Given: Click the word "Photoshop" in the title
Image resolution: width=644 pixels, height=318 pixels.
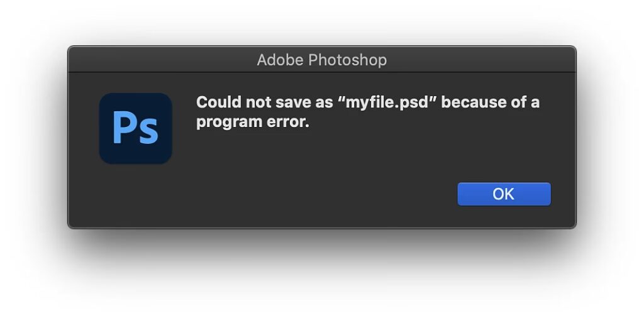Looking at the screenshot, I should pos(347,60).
